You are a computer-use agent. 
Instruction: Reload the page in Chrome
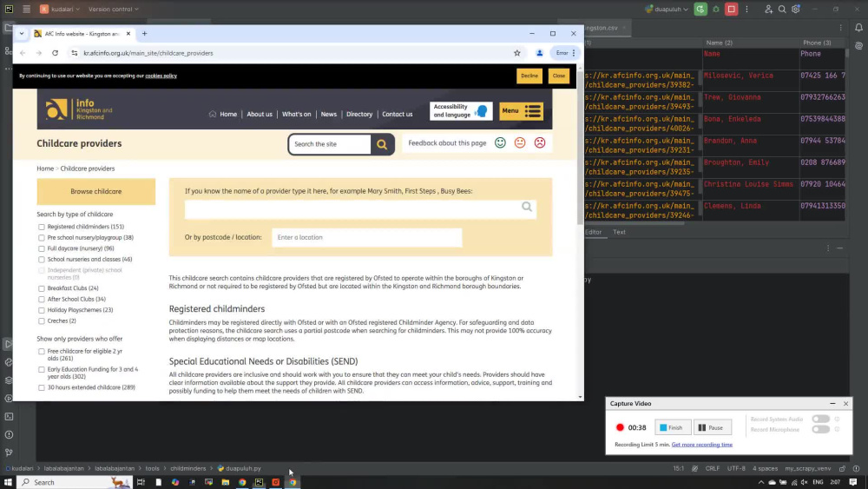[56, 53]
